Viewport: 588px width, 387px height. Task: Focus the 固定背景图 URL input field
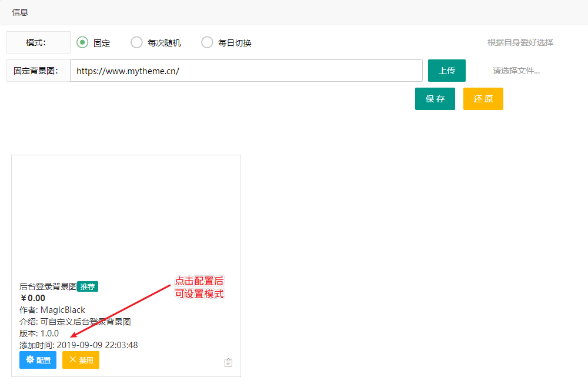tap(246, 71)
